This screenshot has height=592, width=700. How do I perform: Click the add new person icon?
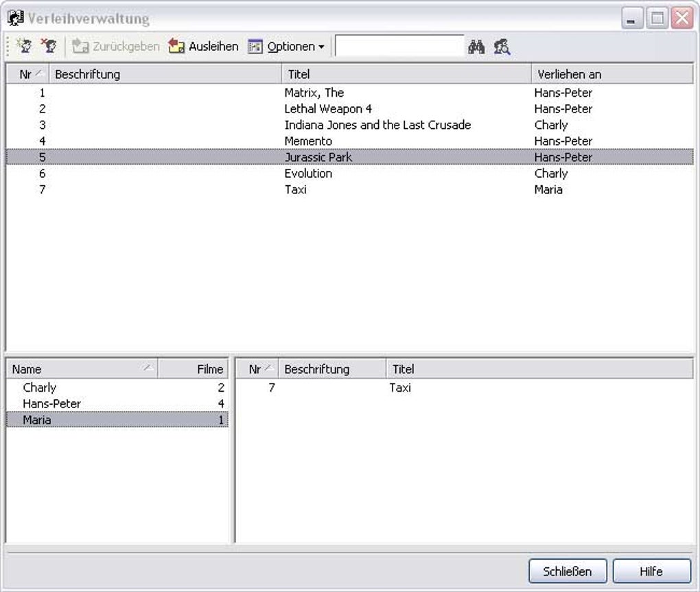click(x=23, y=46)
